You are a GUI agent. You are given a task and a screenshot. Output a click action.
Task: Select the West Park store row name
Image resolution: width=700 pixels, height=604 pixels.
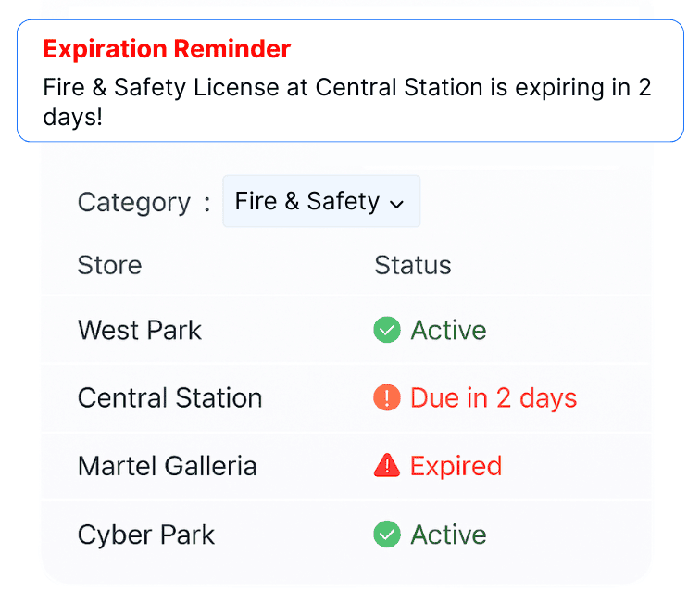tap(140, 330)
